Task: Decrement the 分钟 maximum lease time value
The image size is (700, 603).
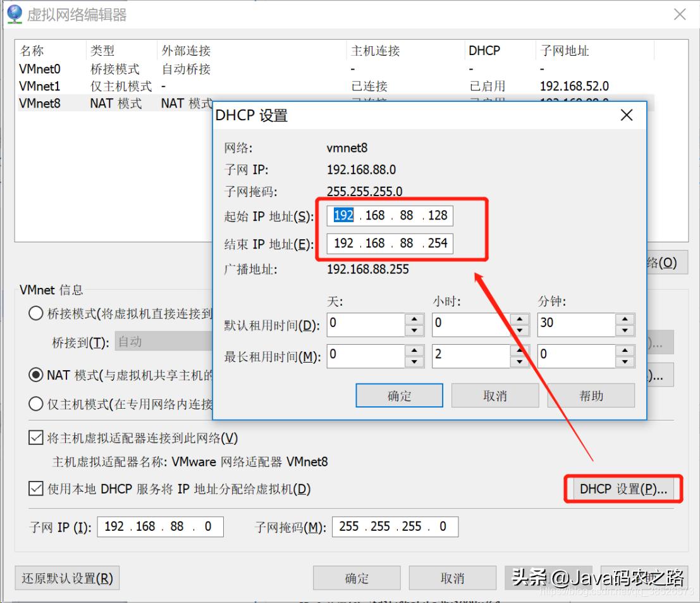Action: point(625,361)
